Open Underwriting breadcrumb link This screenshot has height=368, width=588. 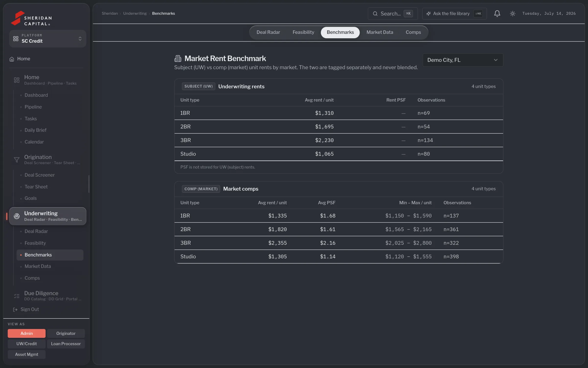tap(135, 13)
